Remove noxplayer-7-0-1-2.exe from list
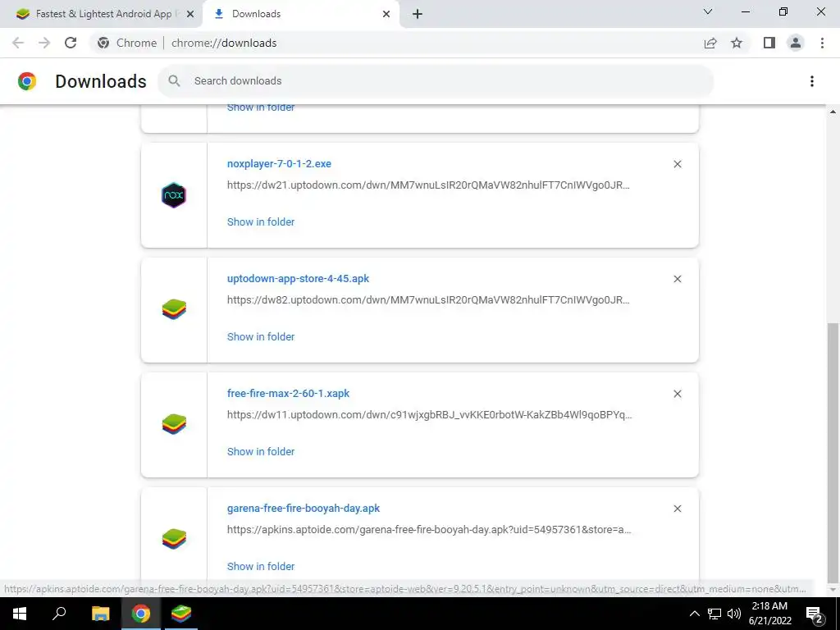 [x=677, y=164]
